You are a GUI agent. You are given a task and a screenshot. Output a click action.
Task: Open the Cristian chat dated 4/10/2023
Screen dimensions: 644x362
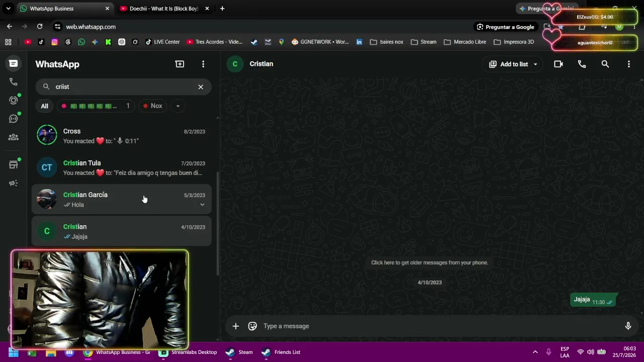(x=121, y=231)
